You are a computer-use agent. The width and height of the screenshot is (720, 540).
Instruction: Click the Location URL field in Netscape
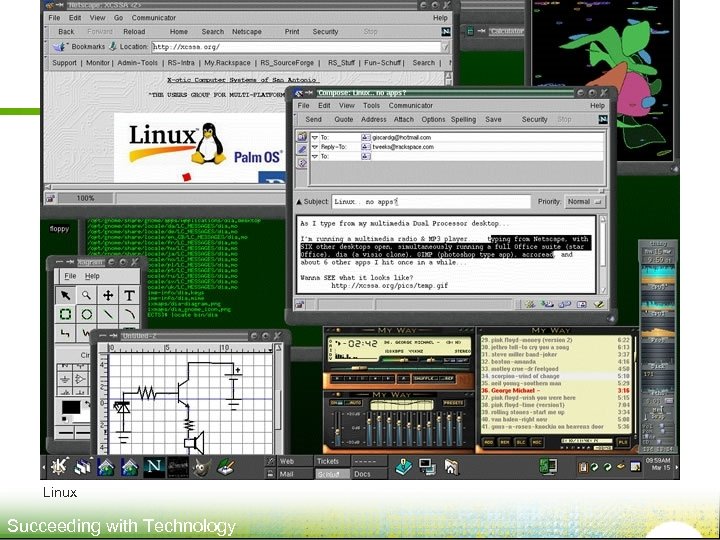pyautogui.click(x=296, y=47)
